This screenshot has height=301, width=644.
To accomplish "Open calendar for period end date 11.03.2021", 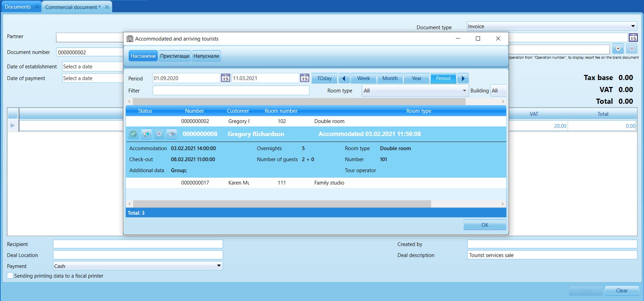I will [x=304, y=78].
